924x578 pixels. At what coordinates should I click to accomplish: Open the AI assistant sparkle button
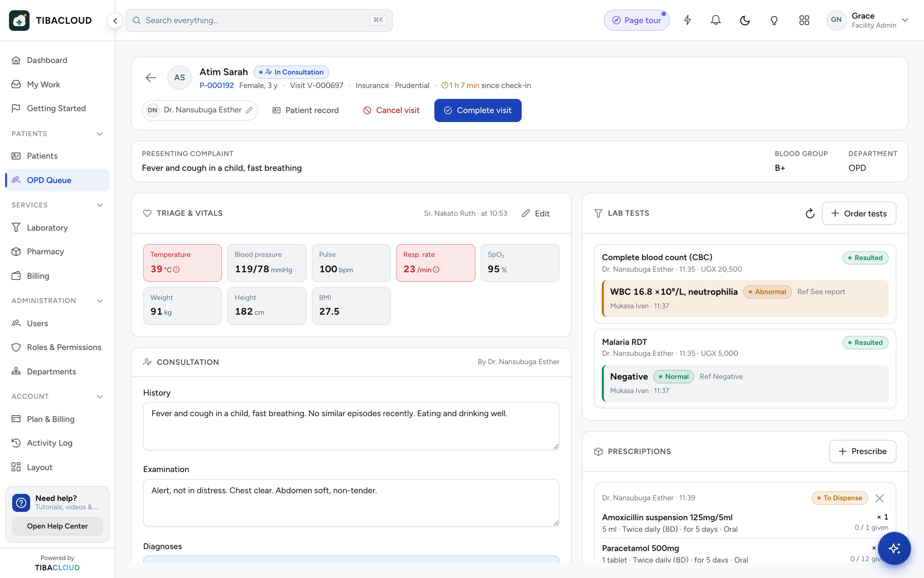[x=894, y=548]
